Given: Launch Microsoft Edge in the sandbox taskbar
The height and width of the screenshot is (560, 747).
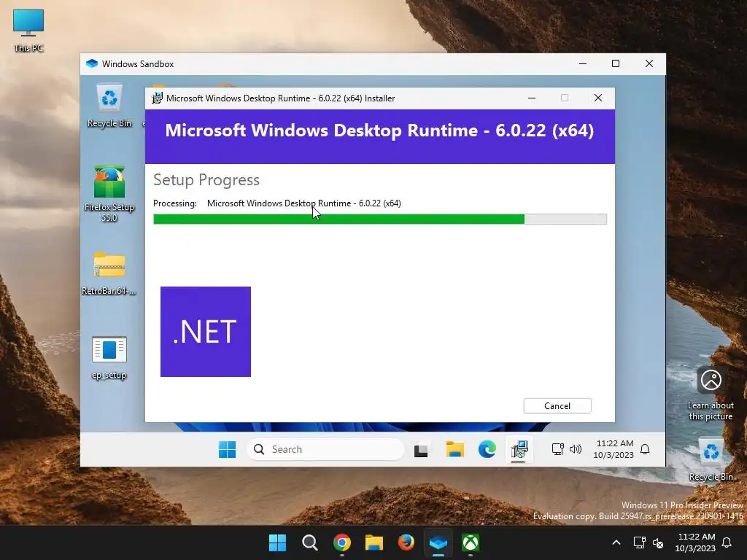Looking at the screenshot, I should [x=487, y=449].
